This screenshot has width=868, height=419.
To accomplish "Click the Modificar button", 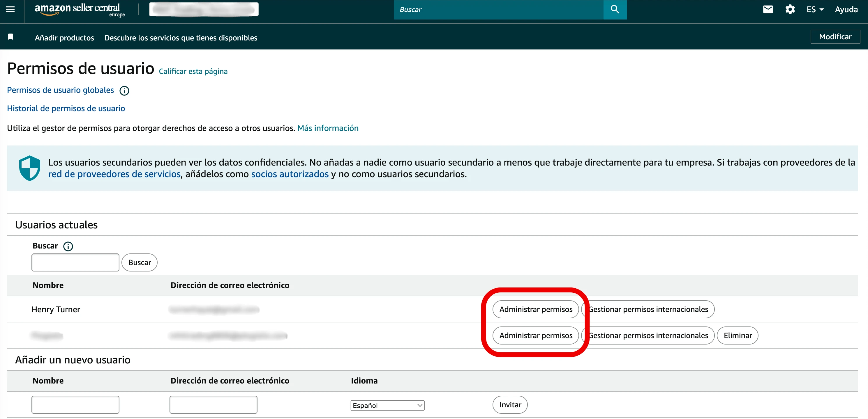I will click(835, 37).
